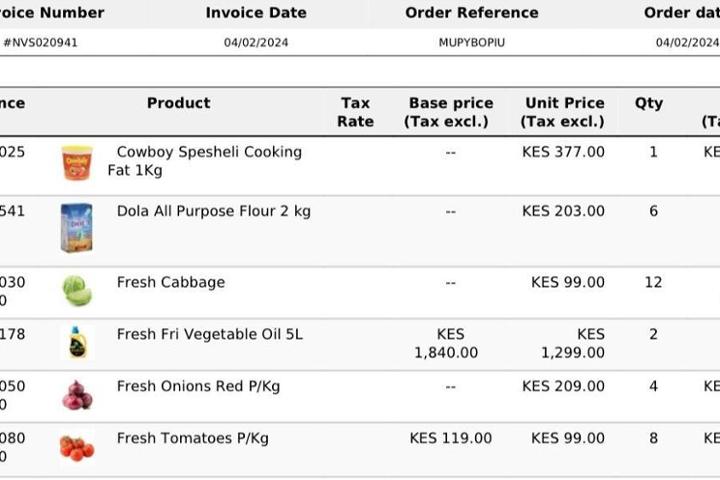Select the Tax Rate column header
Viewport: 720px width, 480px height.
(x=355, y=112)
